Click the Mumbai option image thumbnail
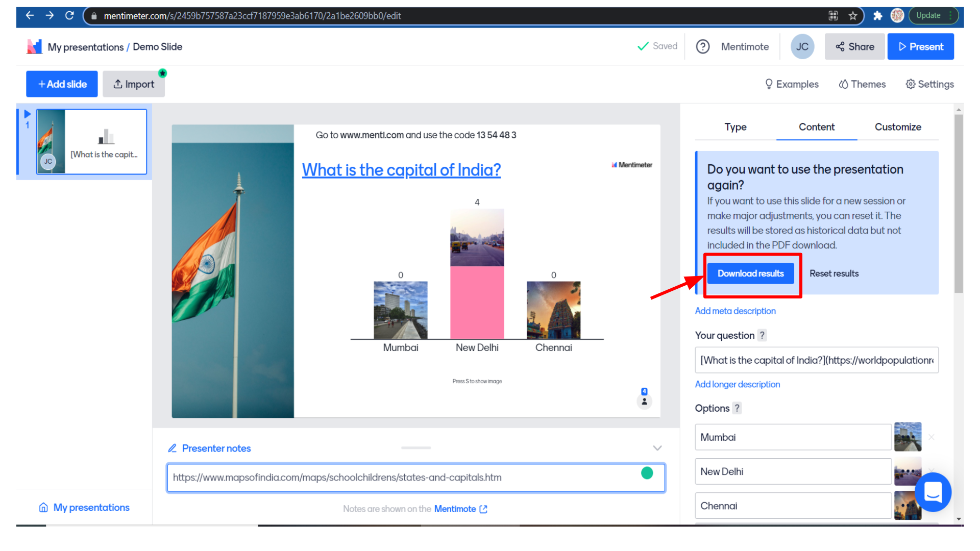The image size is (980, 551). tap(908, 437)
